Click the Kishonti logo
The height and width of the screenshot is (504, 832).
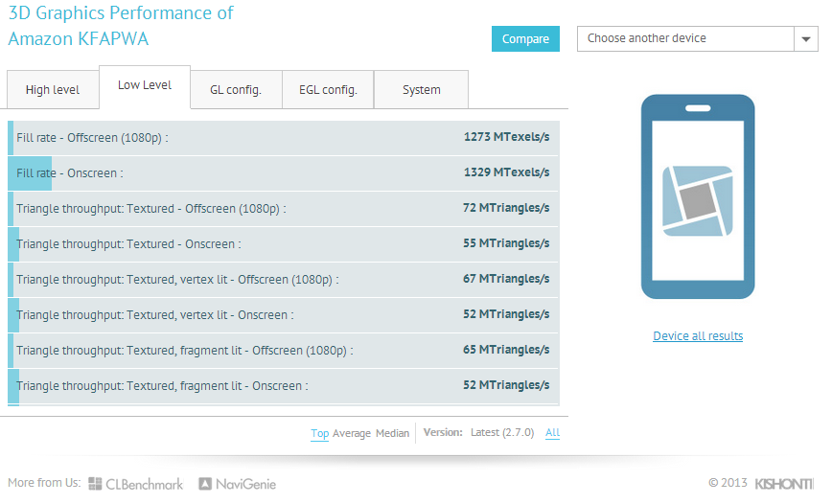point(784,484)
